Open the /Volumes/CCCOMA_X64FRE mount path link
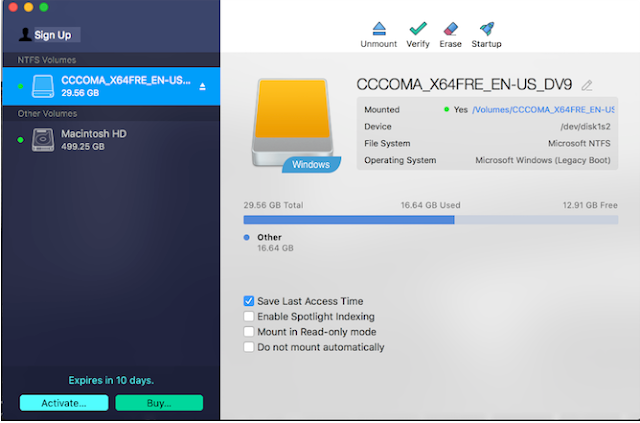 tap(543, 109)
